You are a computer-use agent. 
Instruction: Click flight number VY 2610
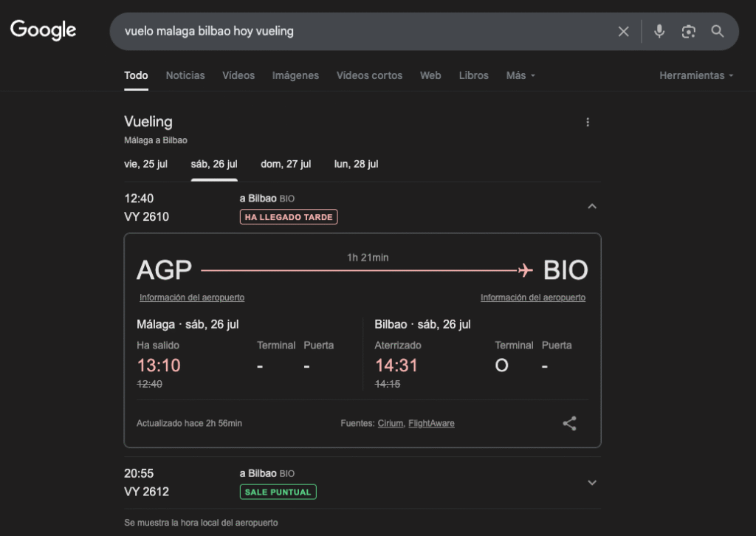pyautogui.click(x=147, y=217)
